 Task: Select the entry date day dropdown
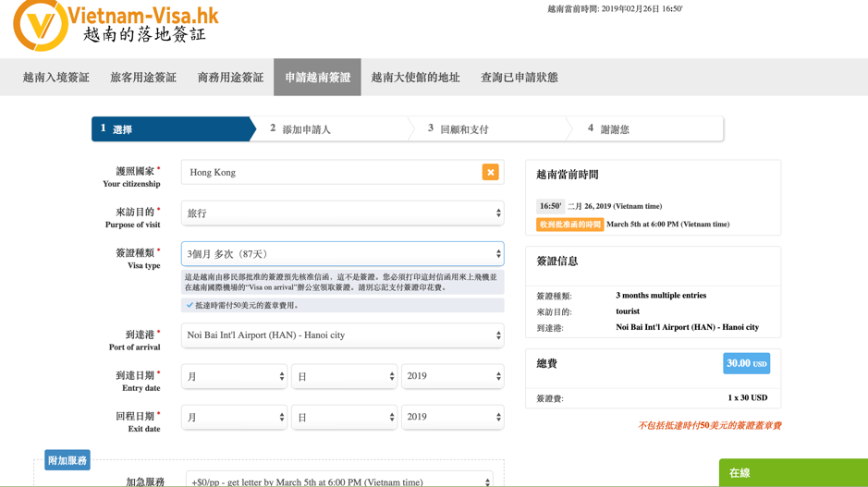344,376
